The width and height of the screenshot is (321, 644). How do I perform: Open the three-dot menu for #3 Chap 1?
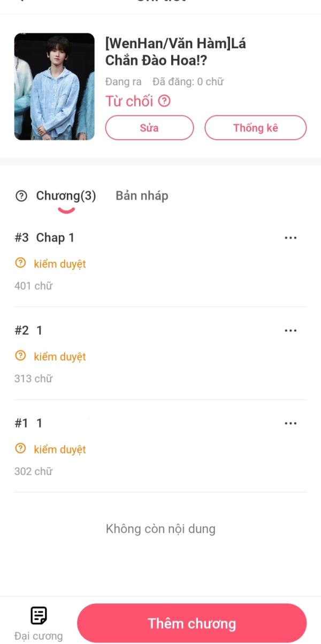(291, 238)
